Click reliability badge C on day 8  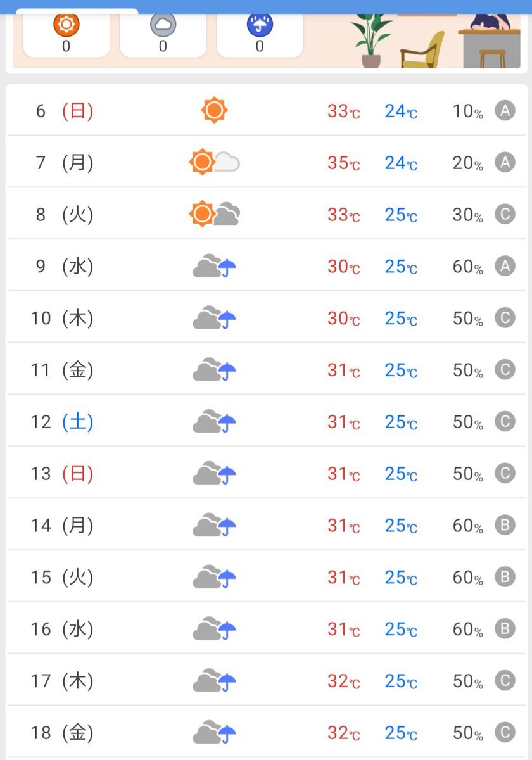coord(505,215)
